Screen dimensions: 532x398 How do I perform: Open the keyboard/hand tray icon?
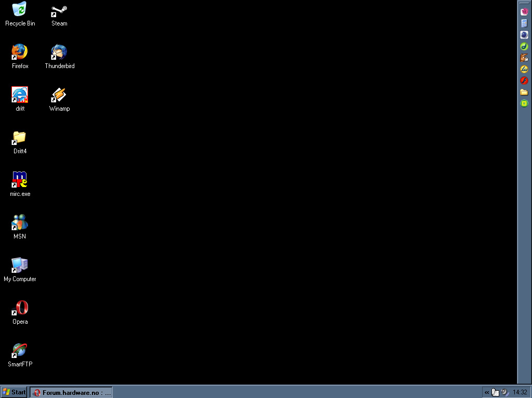pos(495,393)
